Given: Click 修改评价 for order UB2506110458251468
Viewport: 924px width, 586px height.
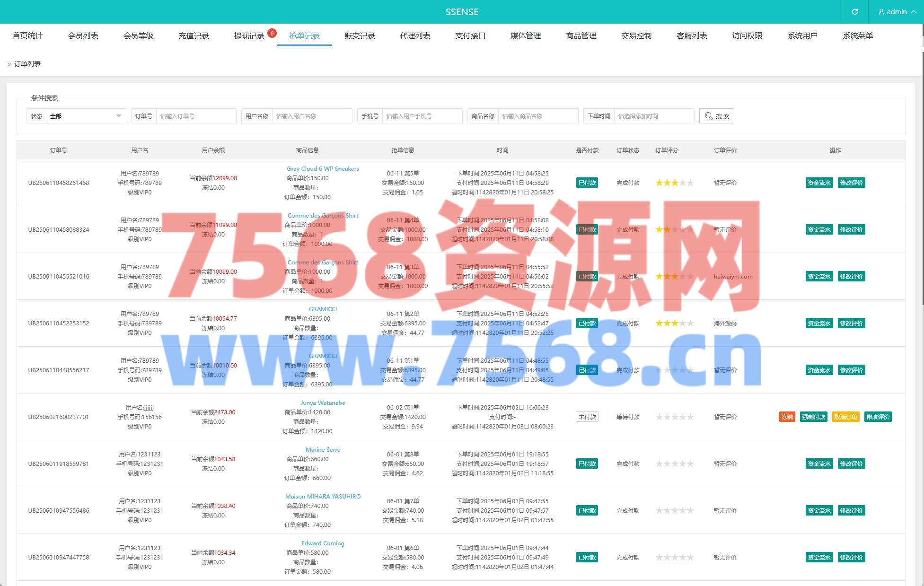Looking at the screenshot, I should [851, 183].
